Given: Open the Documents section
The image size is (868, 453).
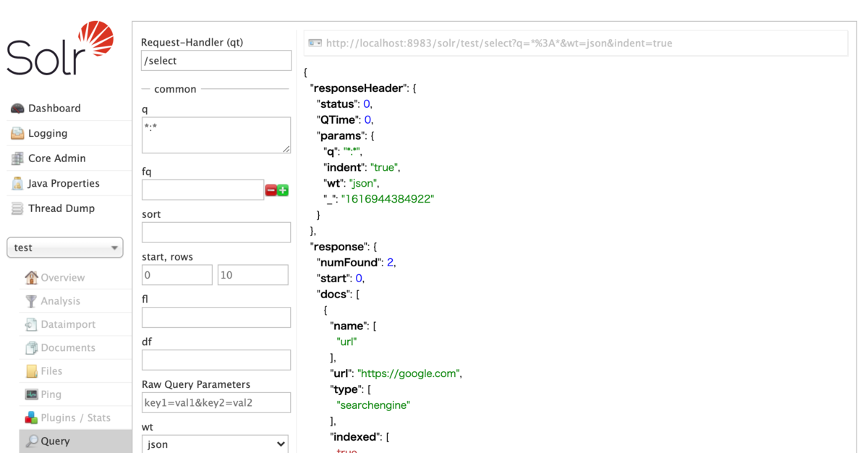Looking at the screenshot, I should coord(68,348).
